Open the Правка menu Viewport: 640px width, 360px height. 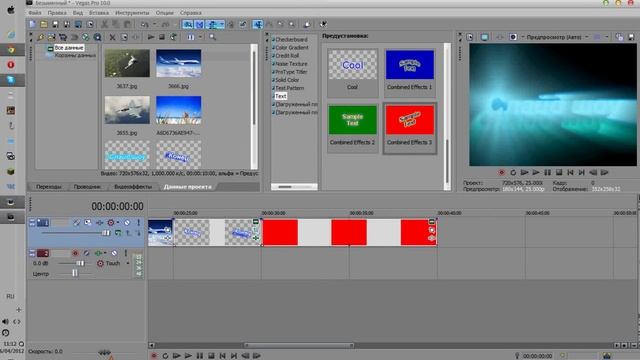tap(57, 13)
